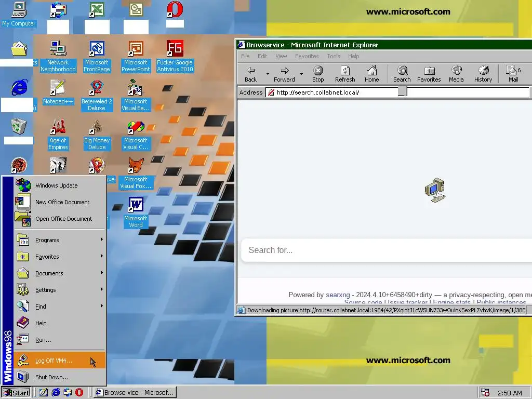Viewport: 532px width, 399px height.
Task: Expand the Favorites submenu in Start menu
Action: [60, 257]
